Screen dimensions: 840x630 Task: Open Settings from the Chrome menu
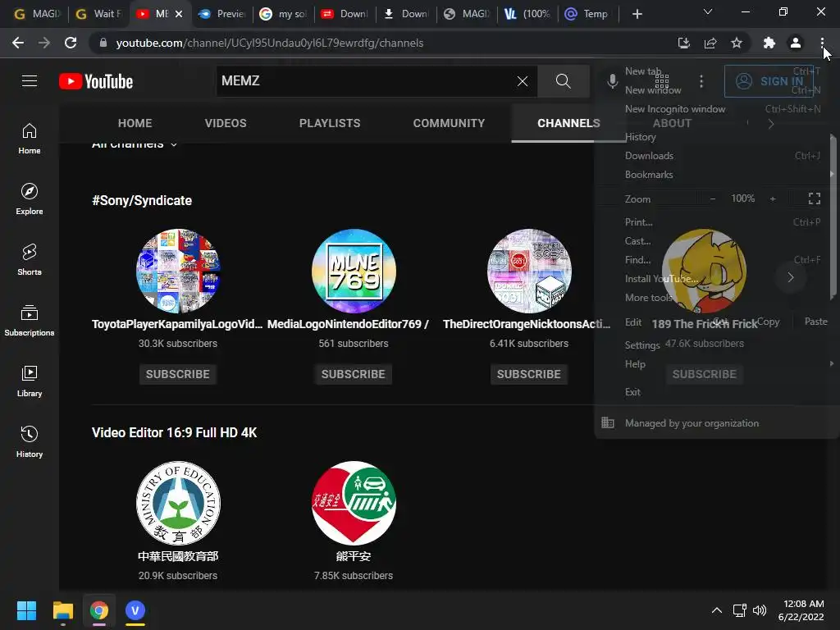coord(641,345)
